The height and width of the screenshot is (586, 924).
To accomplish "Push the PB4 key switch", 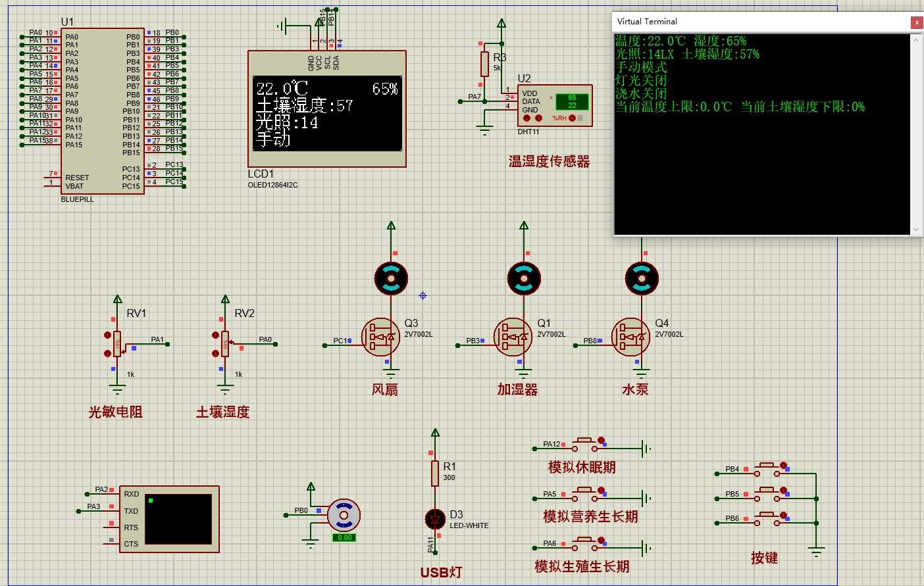I will (x=767, y=470).
